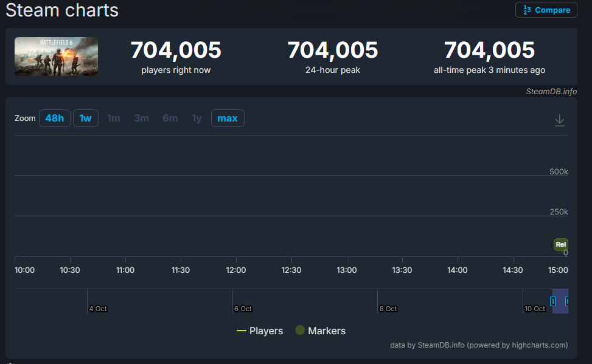The image size is (592, 364).
Task: Click the Steam charts heading
Action: click(62, 10)
